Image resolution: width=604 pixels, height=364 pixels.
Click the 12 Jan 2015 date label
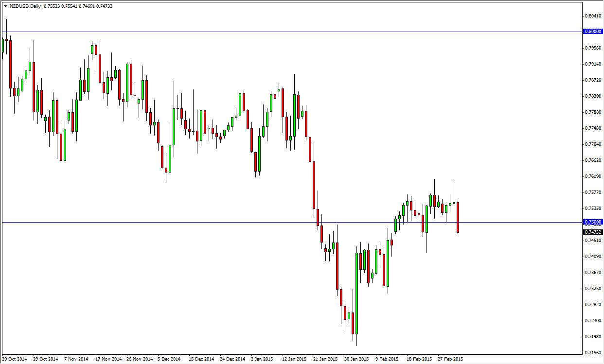(295, 359)
